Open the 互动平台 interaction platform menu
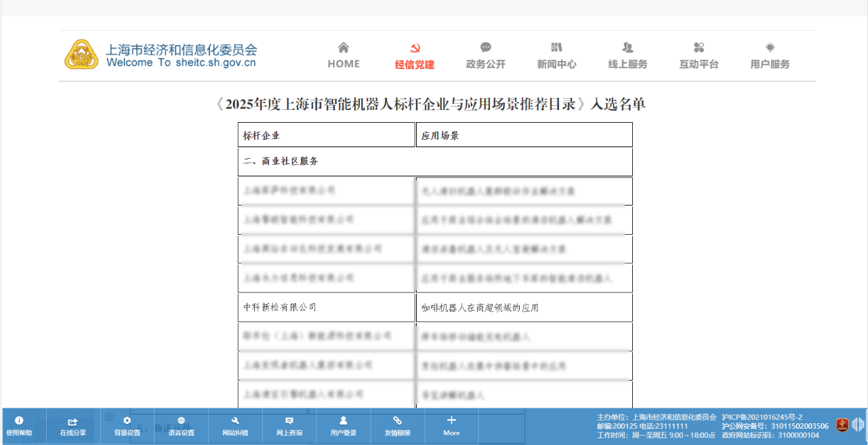 [699, 56]
